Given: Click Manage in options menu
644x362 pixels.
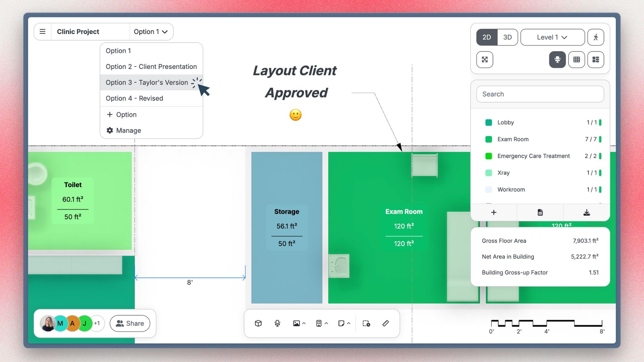Looking at the screenshot, I should coord(128,130).
